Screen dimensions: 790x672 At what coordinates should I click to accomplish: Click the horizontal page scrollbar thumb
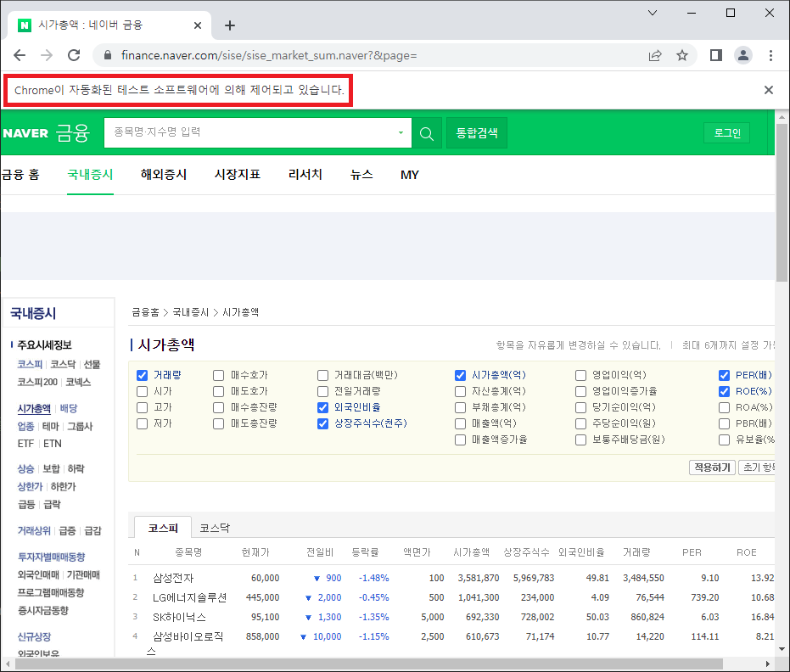tap(369, 664)
